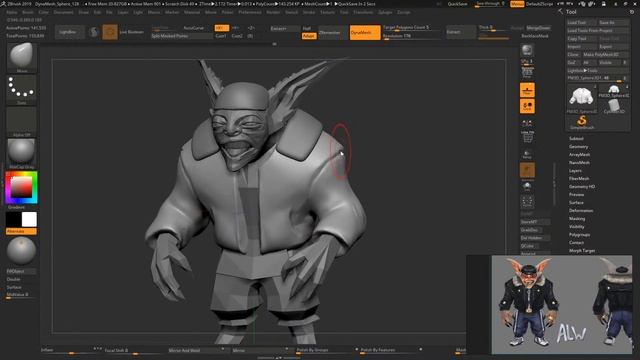The image size is (640, 360).
Task: Toggle the orange Adapt button
Action: pos(309,36)
